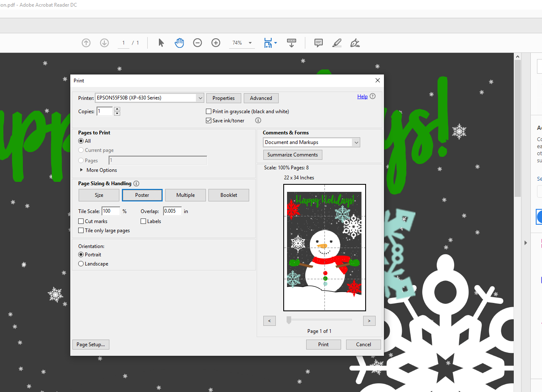This screenshot has width=542, height=392.
Task: Click the zoom out minus icon
Action: 198,43
